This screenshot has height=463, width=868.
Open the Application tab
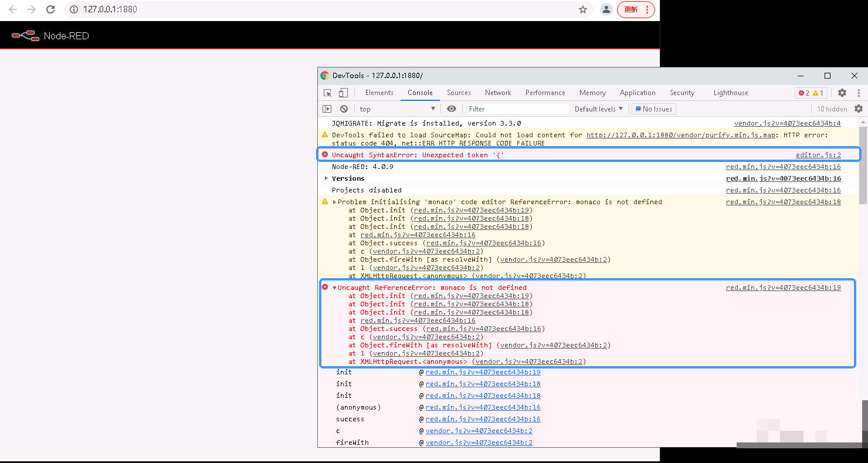(638, 93)
